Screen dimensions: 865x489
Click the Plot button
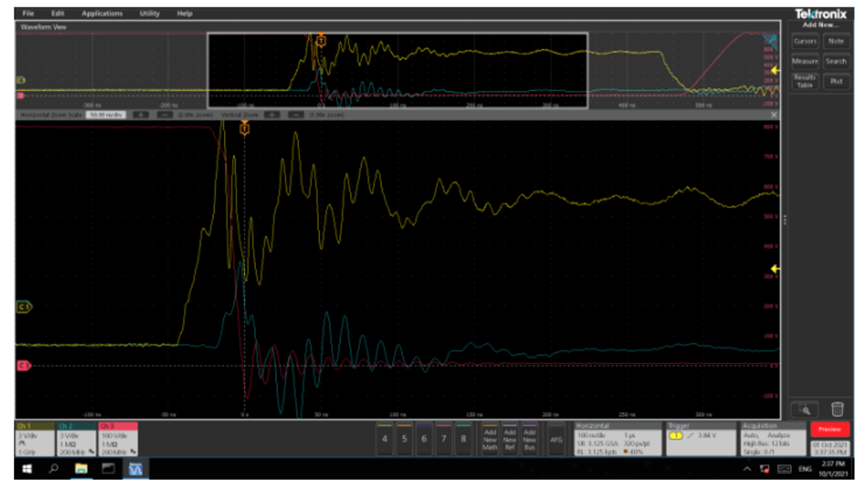coord(836,81)
